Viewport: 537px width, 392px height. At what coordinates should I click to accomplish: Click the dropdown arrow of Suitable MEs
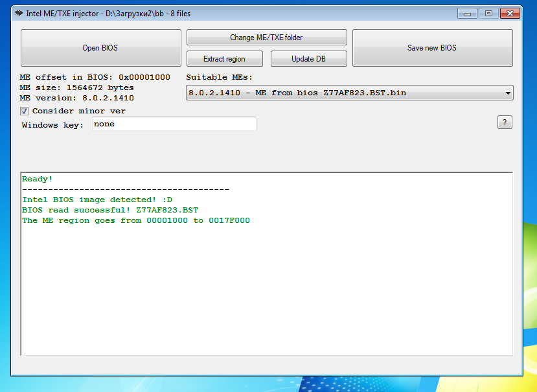pos(508,93)
